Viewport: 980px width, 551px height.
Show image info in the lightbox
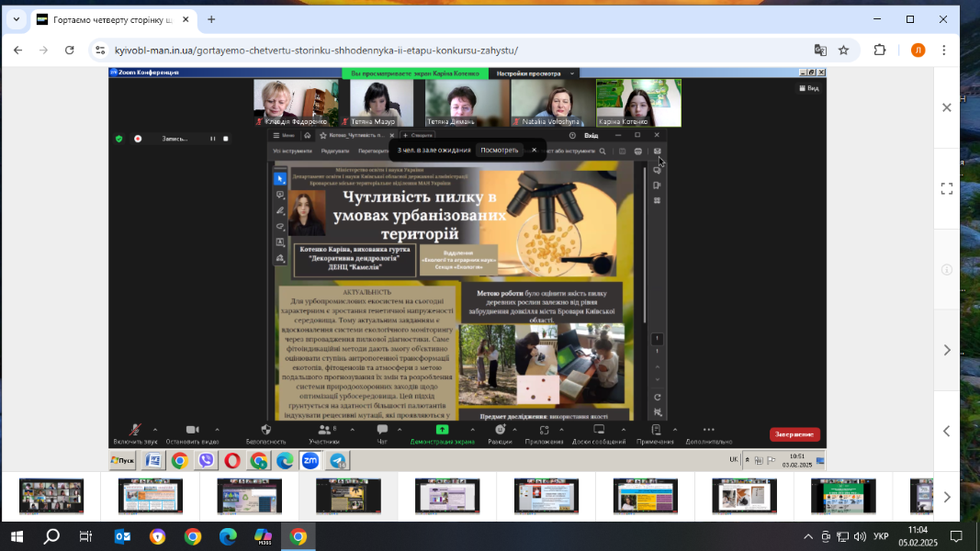[947, 269]
